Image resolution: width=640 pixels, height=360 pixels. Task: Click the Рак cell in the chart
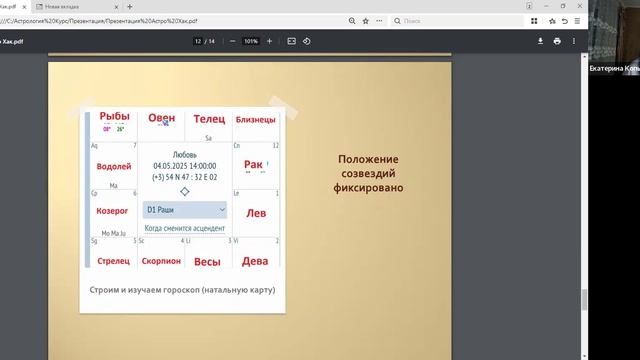[x=256, y=166]
